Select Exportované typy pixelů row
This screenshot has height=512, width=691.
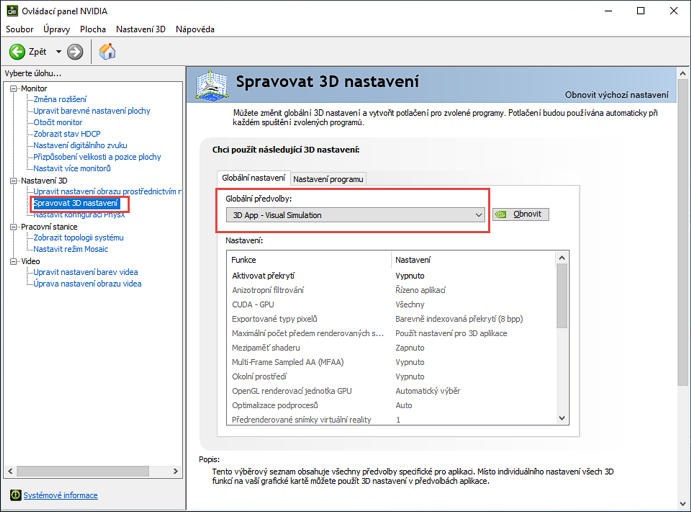click(x=391, y=319)
